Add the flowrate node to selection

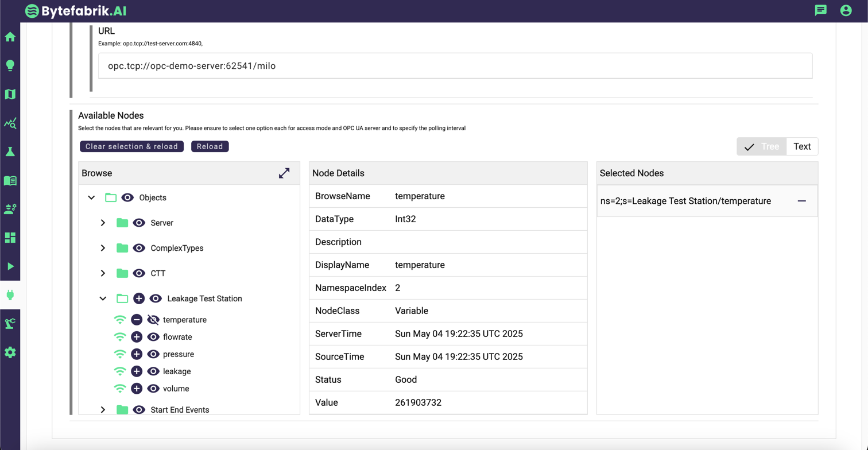137,337
